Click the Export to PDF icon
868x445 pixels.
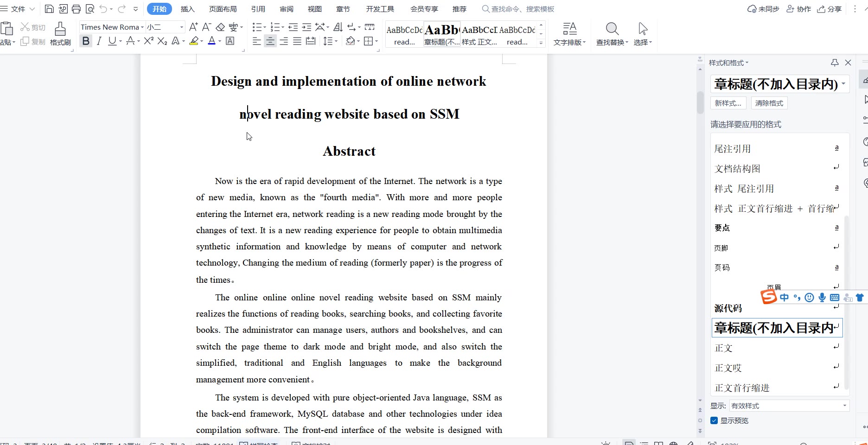coord(63,9)
